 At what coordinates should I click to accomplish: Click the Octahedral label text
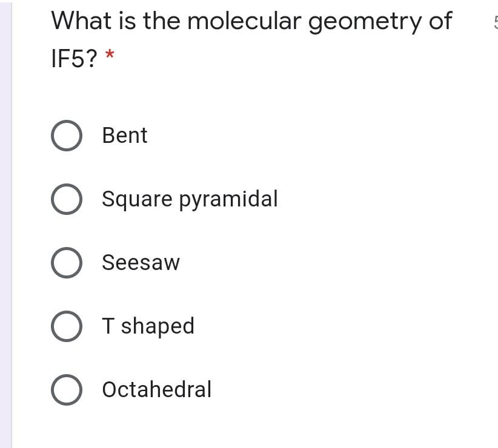tap(156, 390)
